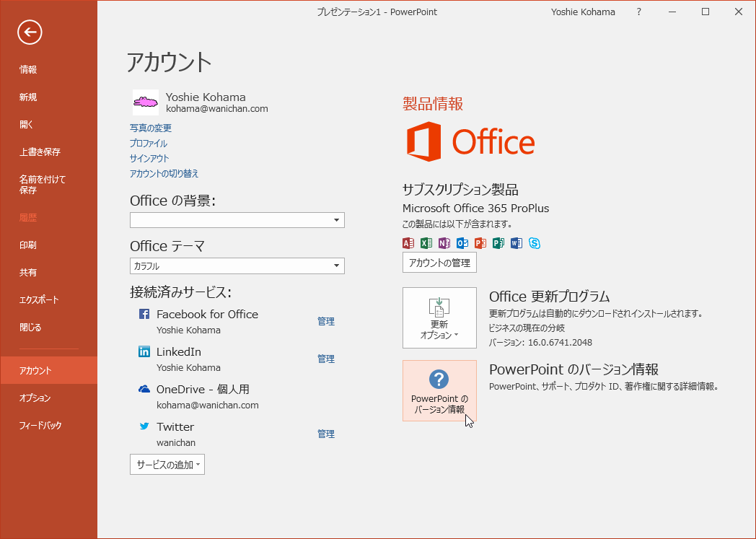This screenshot has width=756, height=539.
Task: Click the 写真の変更 link
Action: [x=151, y=128]
